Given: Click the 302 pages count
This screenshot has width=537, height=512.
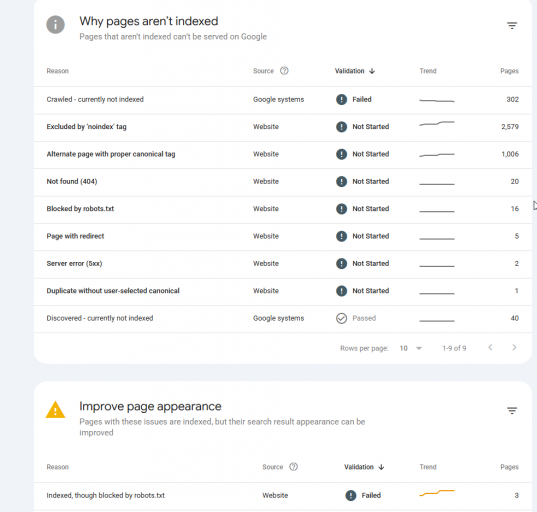Looking at the screenshot, I should point(512,99).
